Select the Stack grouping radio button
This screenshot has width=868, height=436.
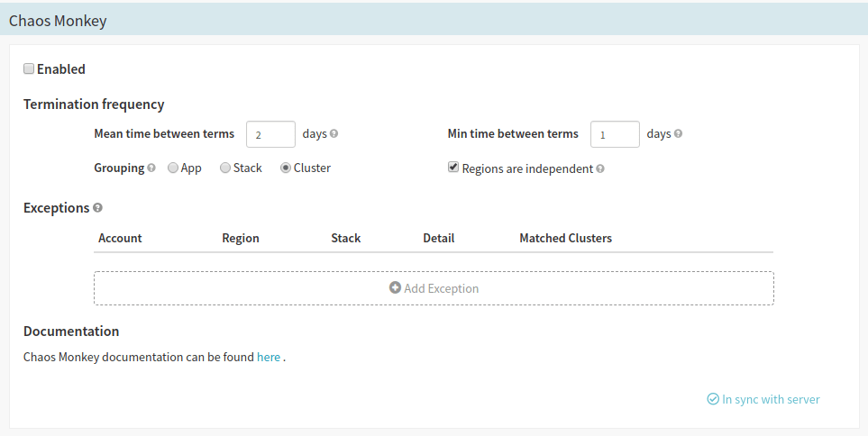coord(225,168)
